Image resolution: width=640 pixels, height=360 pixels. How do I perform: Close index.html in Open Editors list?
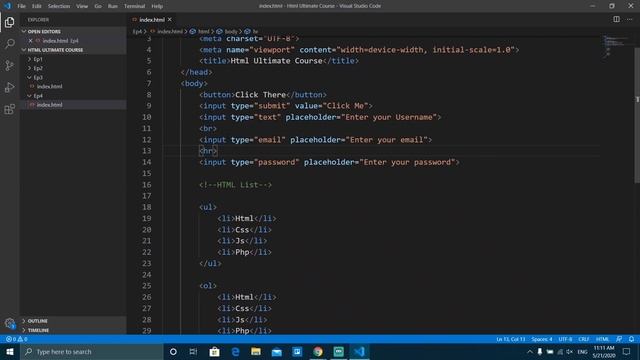[31, 41]
